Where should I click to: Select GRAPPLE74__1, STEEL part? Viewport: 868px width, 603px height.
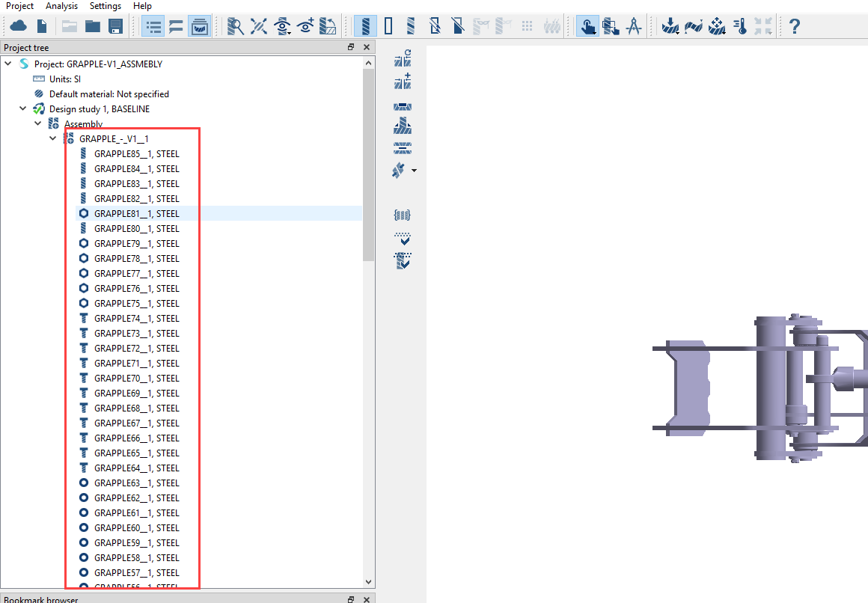click(136, 318)
